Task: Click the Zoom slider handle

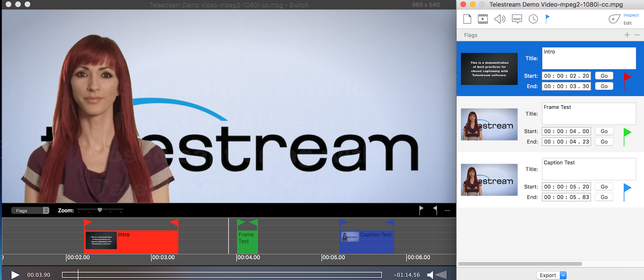Action: (100, 210)
